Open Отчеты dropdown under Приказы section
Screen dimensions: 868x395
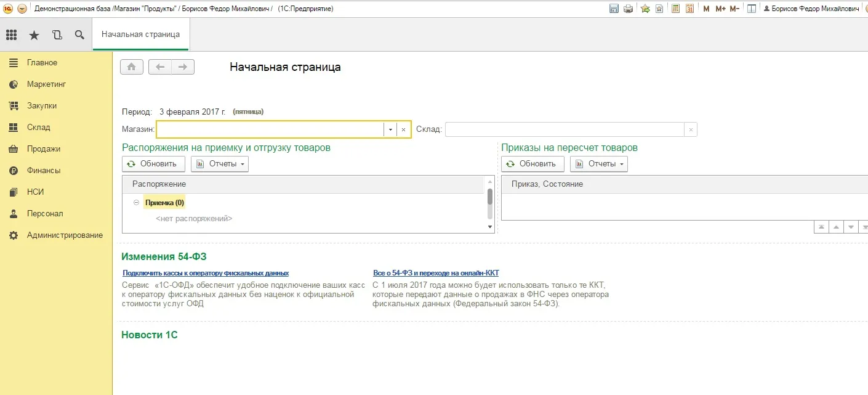[x=599, y=164]
